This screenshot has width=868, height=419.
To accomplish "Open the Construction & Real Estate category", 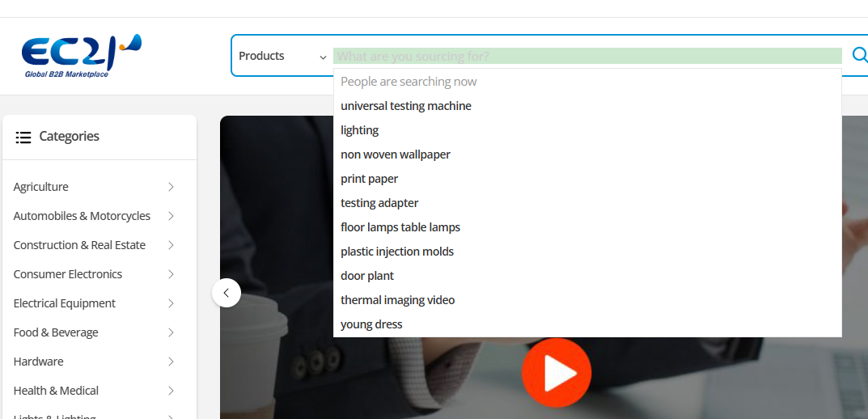I will [79, 245].
